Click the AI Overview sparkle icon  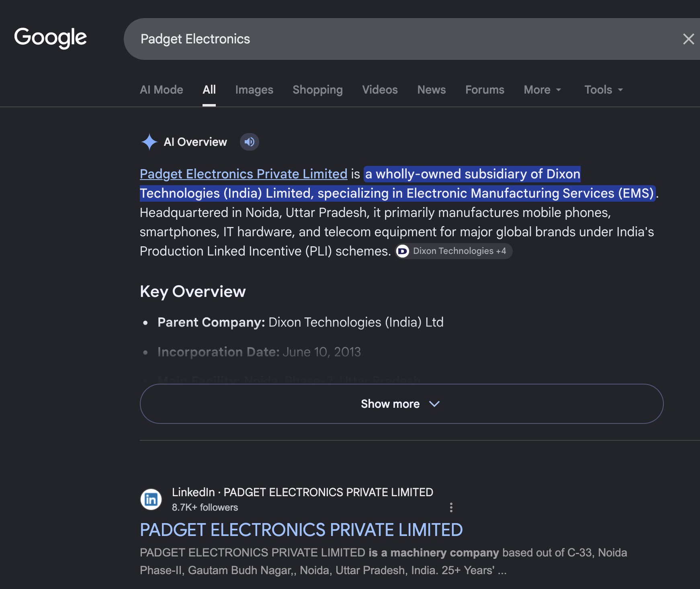(x=149, y=142)
